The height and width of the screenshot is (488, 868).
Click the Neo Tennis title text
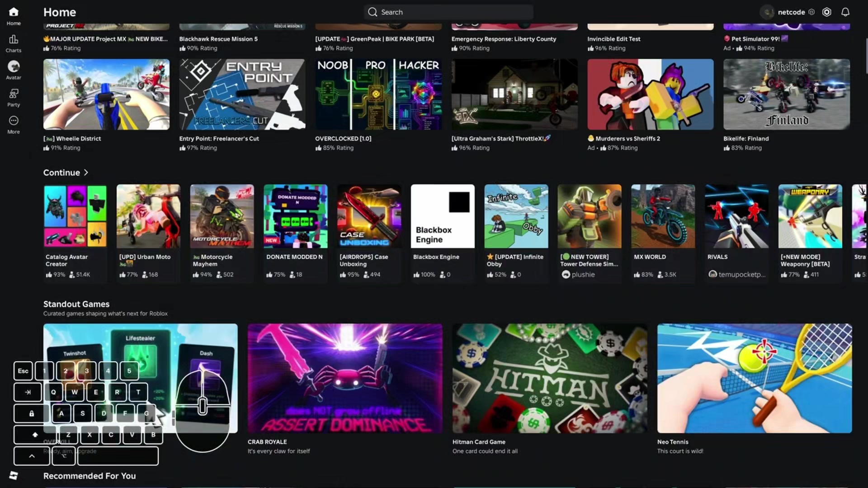click(673, 442)
